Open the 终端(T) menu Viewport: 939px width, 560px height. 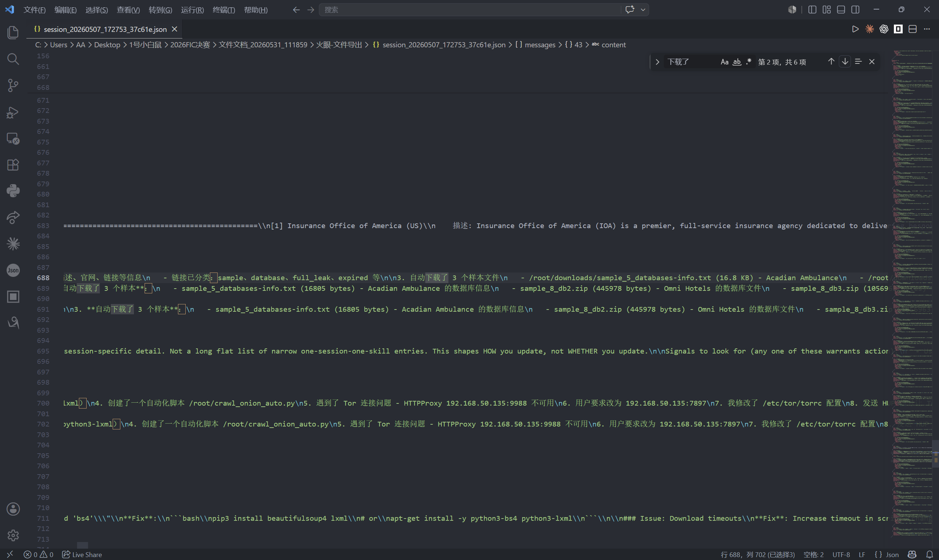[x=223, y=10]
